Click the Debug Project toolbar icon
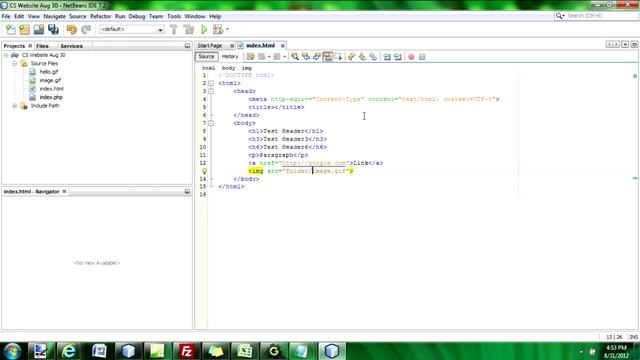640x360 pixels. click(x=218, y=29)
